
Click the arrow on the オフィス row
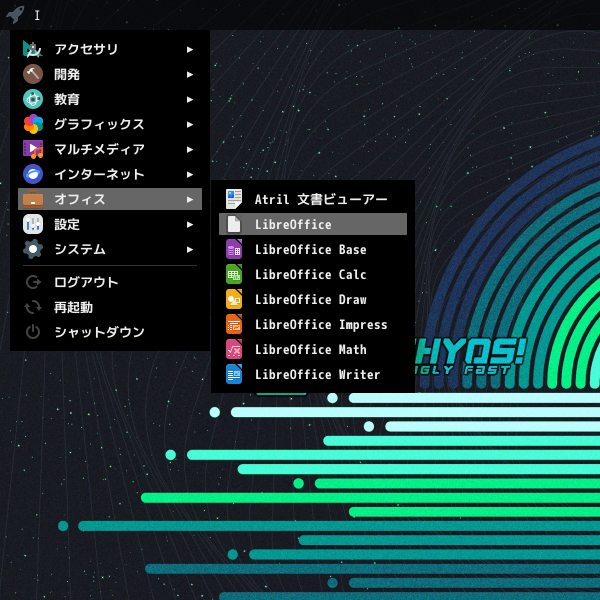pyautogui.click(x=190, y=199)
